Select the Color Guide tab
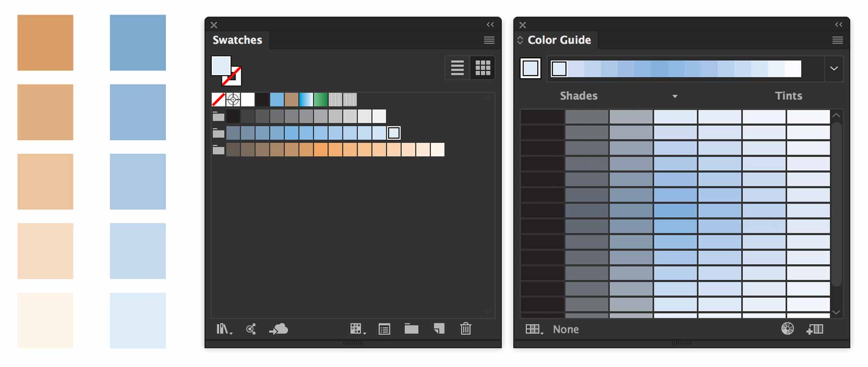The width and height of the screenshot is (868, 367). (559, 40)
